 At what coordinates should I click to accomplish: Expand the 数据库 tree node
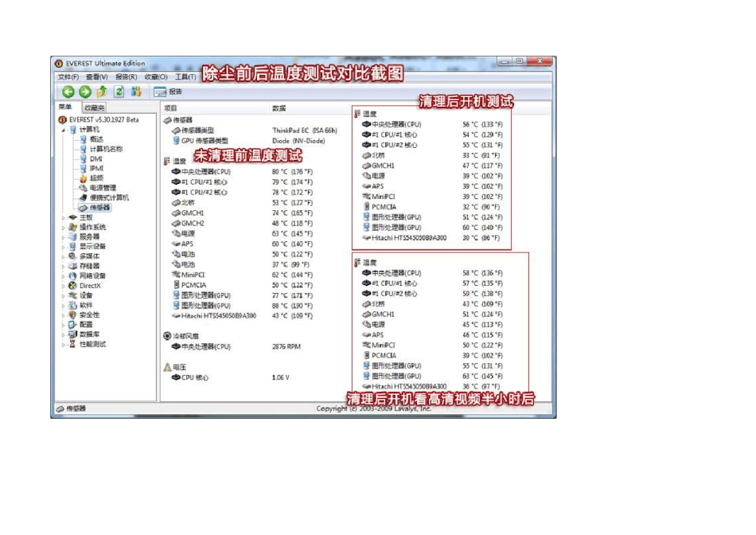click(63, 334)
